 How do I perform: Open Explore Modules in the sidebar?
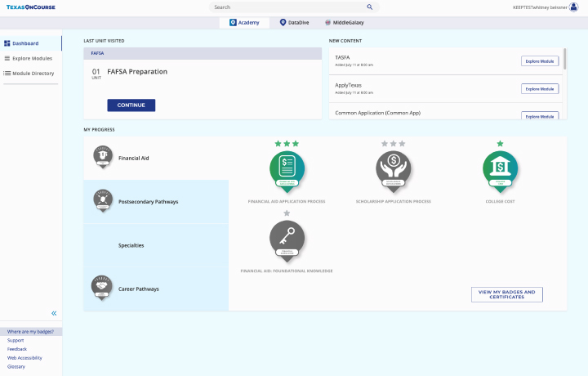[32, 58]
